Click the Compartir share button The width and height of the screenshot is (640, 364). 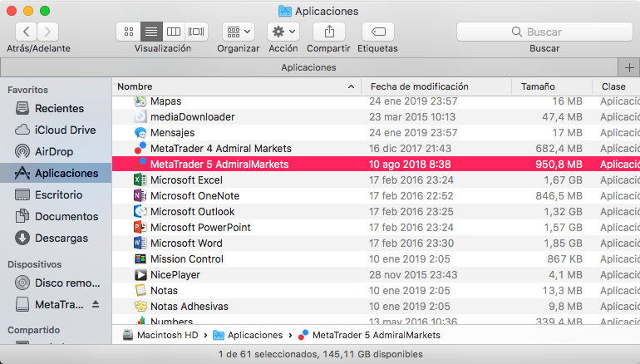(329, 32)
